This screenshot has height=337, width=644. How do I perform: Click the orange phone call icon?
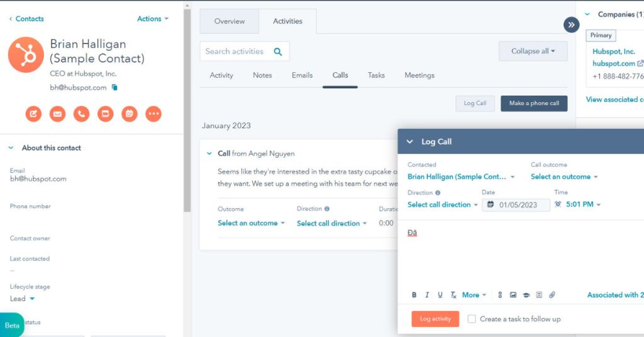(x=81, y=114)
